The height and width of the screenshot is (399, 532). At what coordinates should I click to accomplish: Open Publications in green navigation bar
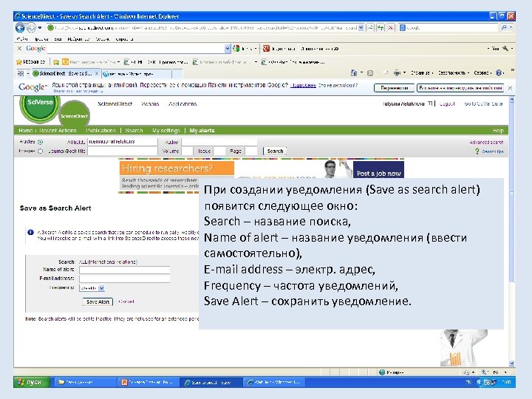point(100,130)
